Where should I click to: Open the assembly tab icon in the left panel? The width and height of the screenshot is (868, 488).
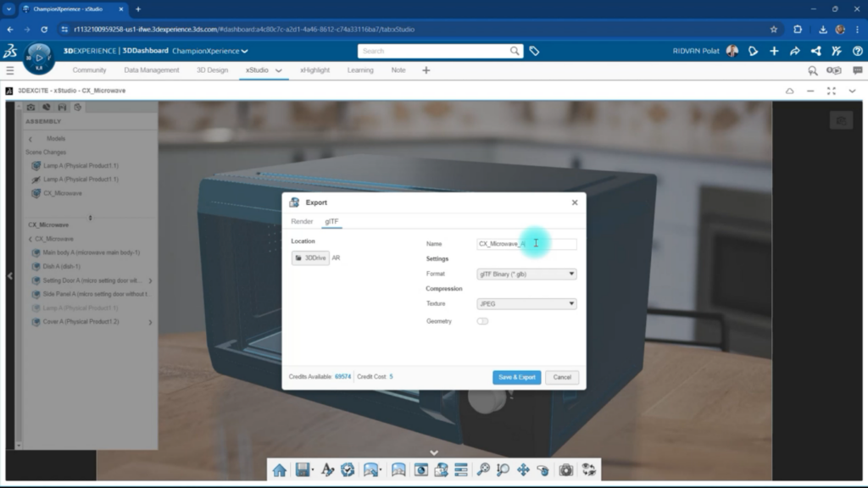coord(77,108)
